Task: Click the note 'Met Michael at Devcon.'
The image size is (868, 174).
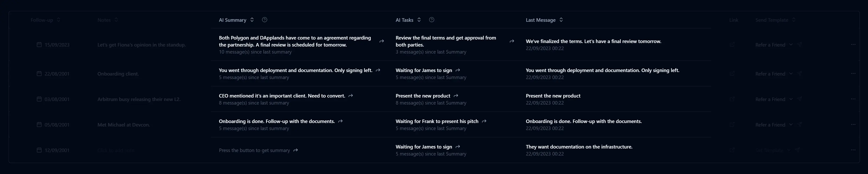Action: coord(123,125)
